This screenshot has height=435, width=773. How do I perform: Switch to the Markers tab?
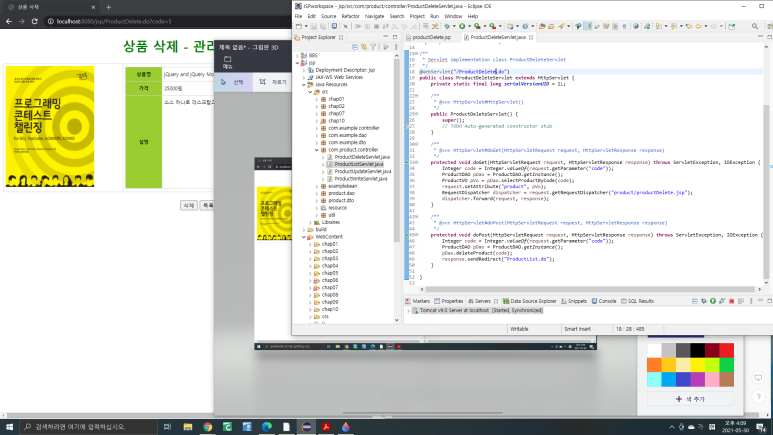tap(418, 301)
